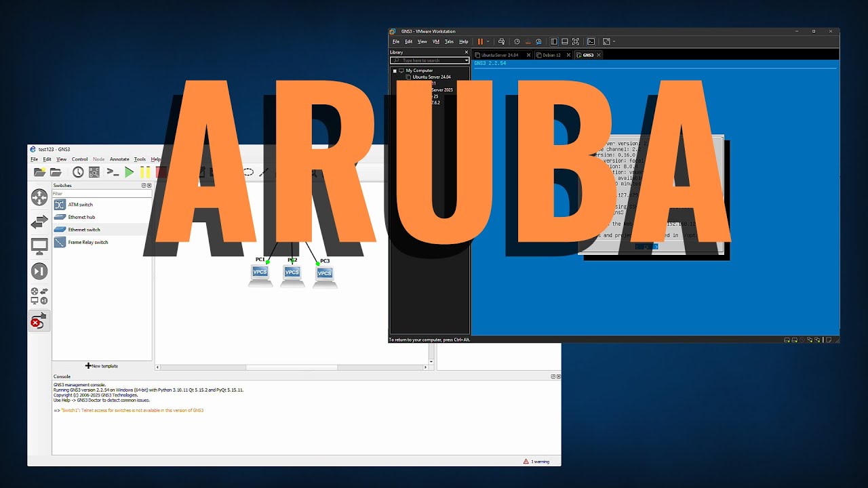
Task: Close the Console dock panel
Action: click(x=558, y=376)
